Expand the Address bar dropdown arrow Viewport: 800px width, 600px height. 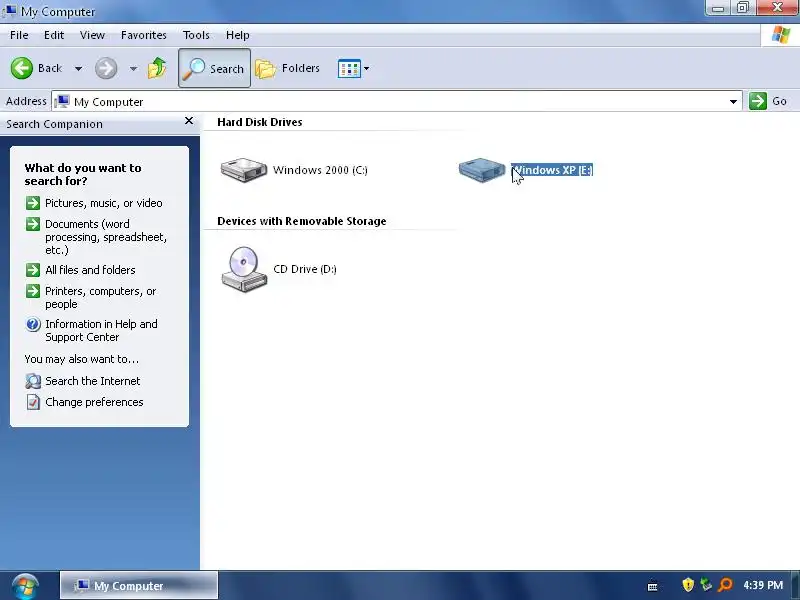click(733, 102)
